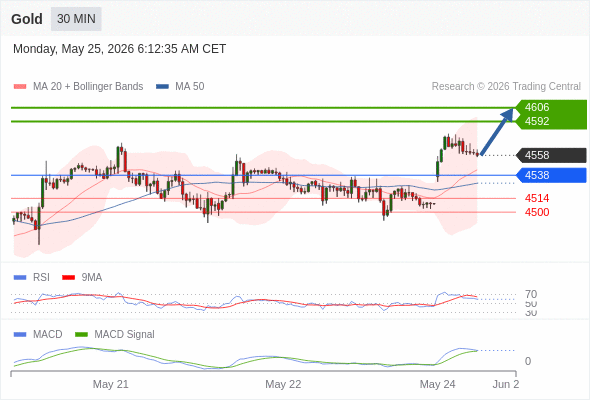Click the 30 MIN timeframe badge
This screenshot has width=590, height=400.
pos(76,19)
